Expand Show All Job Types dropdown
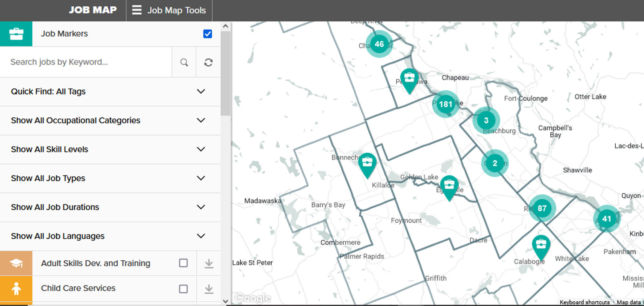Screen dimensions: 644x306 (x=110, y=178)
